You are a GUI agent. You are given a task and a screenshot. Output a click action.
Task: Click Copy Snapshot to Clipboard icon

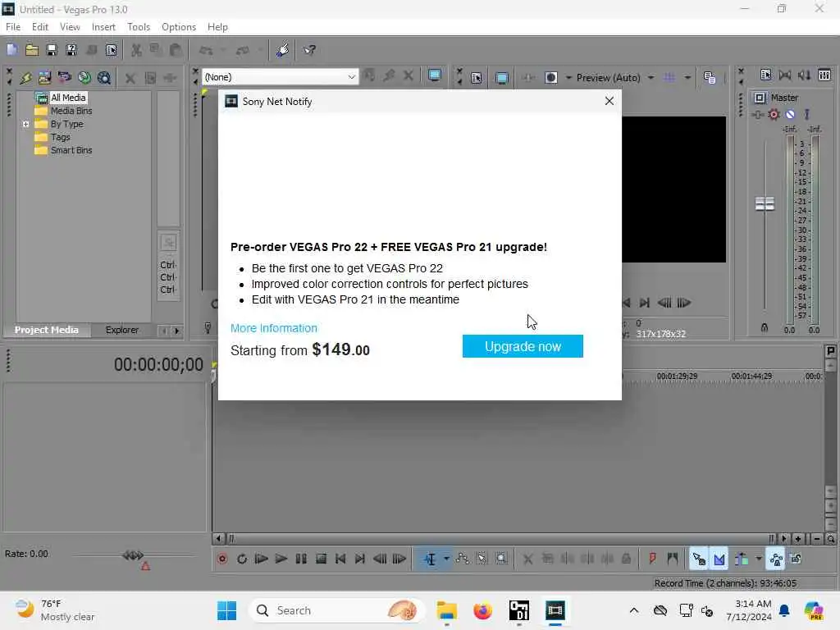point(710,78)
